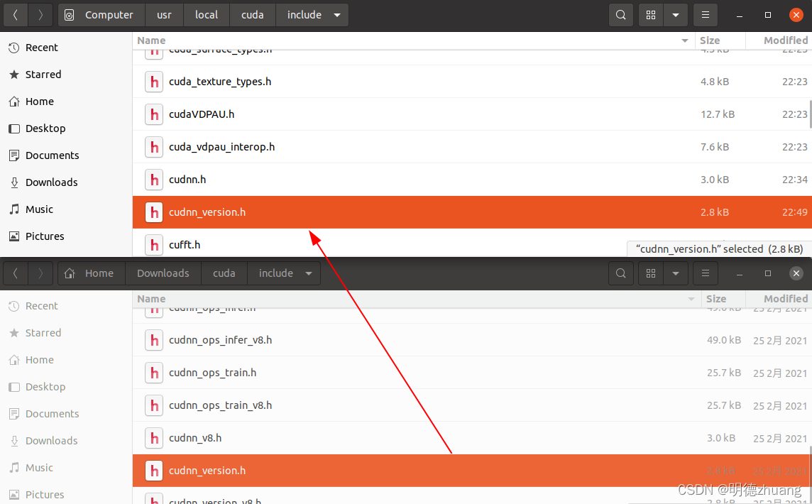Select cudnn_version.h in the usr/local/cuda window
812x504 pixels.
[472, 212]
